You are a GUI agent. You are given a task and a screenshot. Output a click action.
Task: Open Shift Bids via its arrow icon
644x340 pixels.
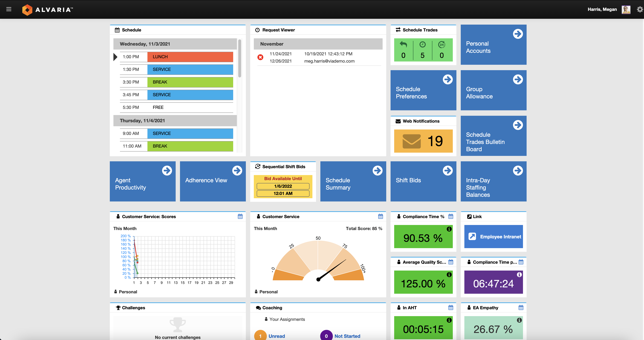tap(448, 171)
